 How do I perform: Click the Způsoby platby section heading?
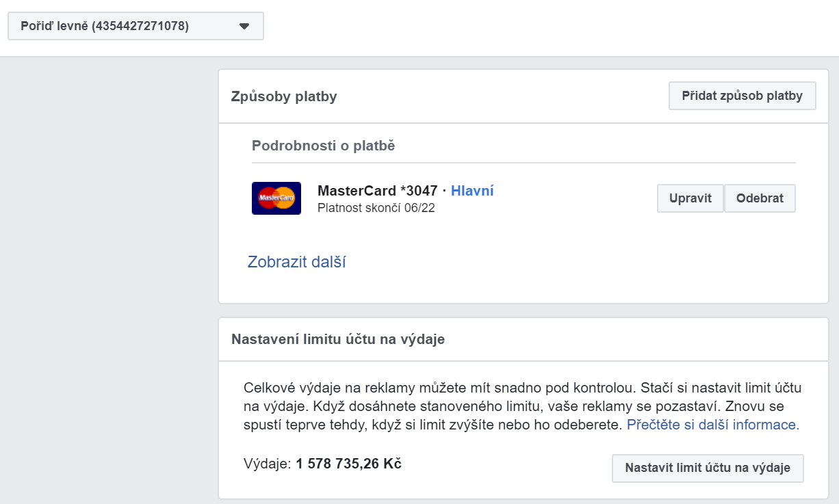pos(284,96)
